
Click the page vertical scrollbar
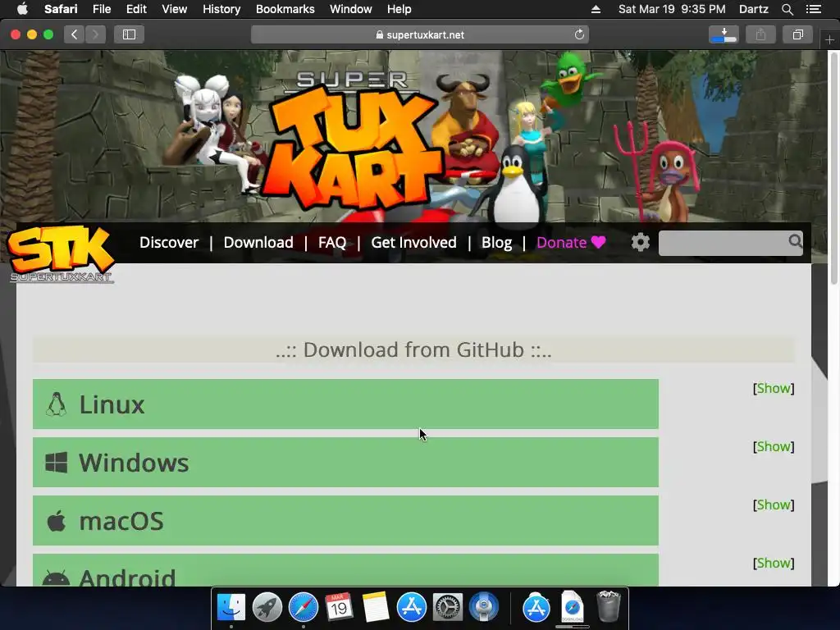point(834,167)
